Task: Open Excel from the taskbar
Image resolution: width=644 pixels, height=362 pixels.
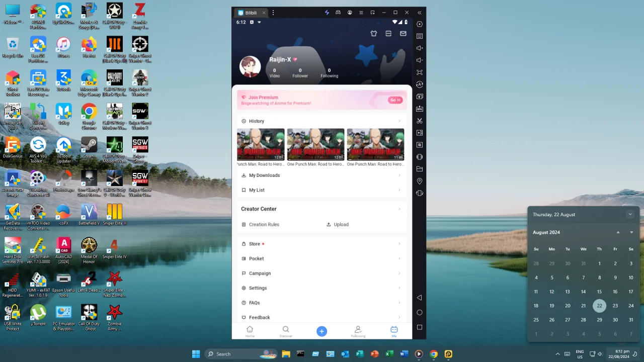Action: 389,354
